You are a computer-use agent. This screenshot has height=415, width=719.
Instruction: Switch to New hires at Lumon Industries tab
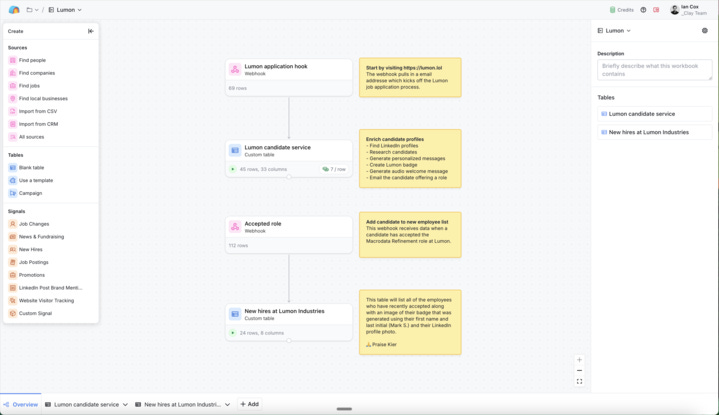pos(178,404)
